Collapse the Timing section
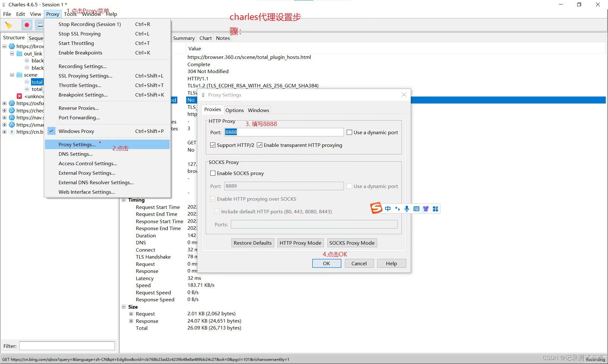This screenshot has width=608, height=364. point(124,200)
